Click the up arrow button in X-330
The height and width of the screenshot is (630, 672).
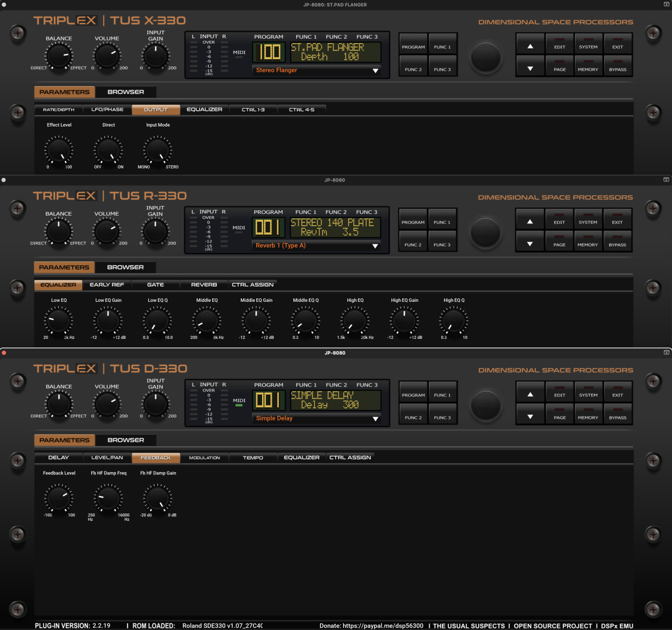[530, 46]
